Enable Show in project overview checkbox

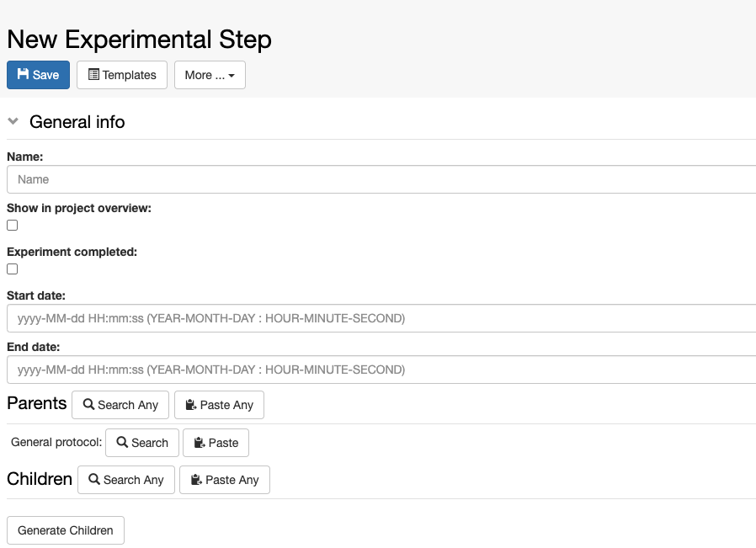[x=12, y=225]
